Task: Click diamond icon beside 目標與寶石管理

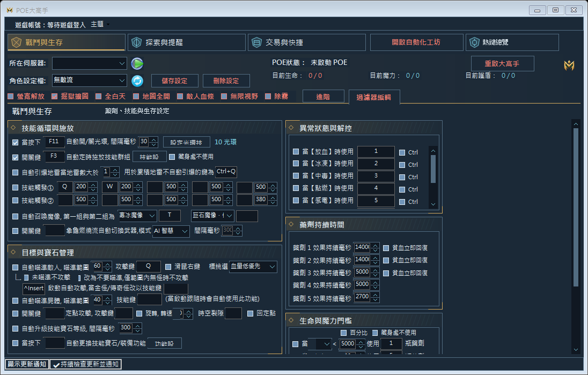Action: [13, 252]
